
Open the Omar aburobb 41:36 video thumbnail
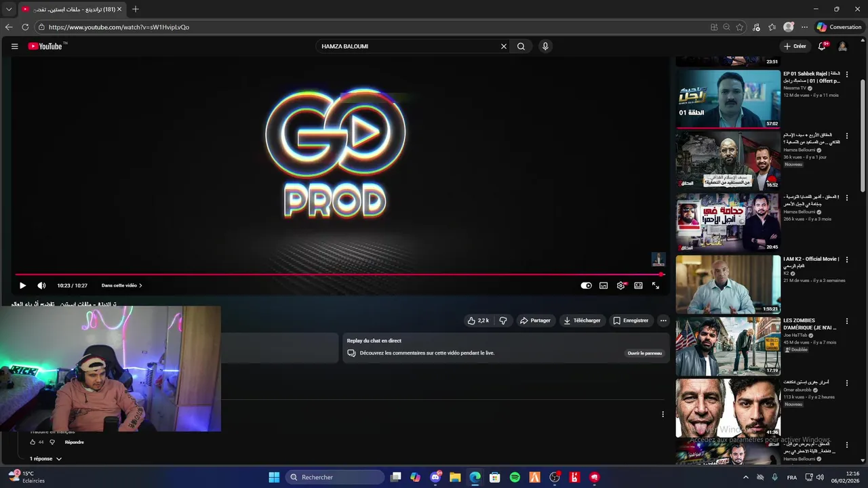point(728,407)
